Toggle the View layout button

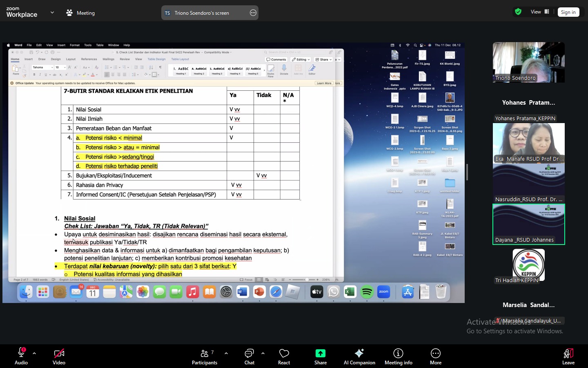click(x=540, y=12)
